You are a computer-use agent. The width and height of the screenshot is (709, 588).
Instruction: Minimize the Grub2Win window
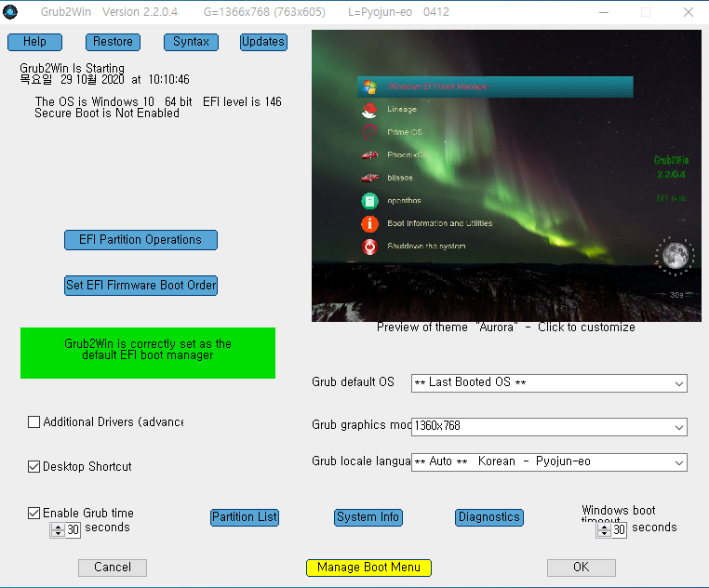pos(604,12)
